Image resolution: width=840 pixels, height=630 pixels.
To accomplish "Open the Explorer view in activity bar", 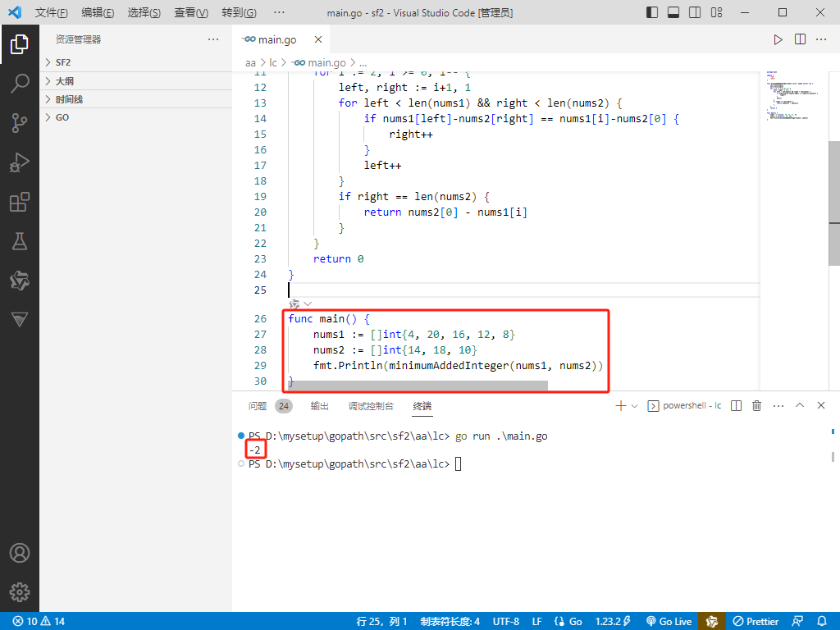I will pyautogui.click(x=20, y=44).
